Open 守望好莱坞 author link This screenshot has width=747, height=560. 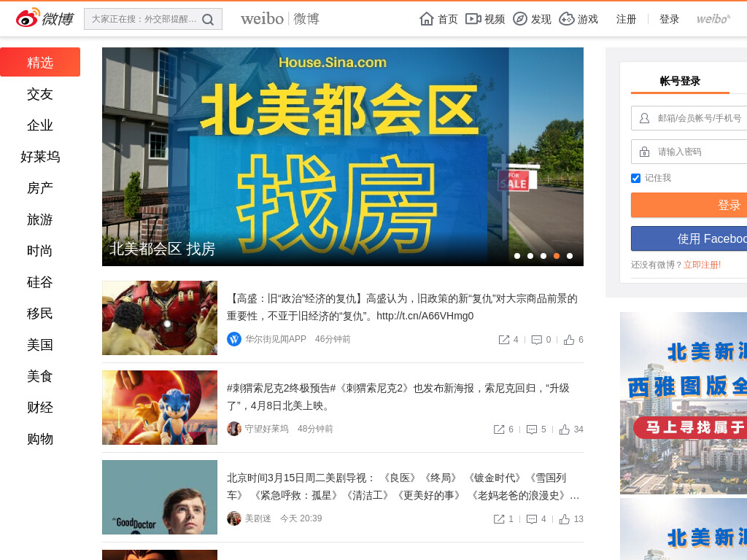click(267, 429)
